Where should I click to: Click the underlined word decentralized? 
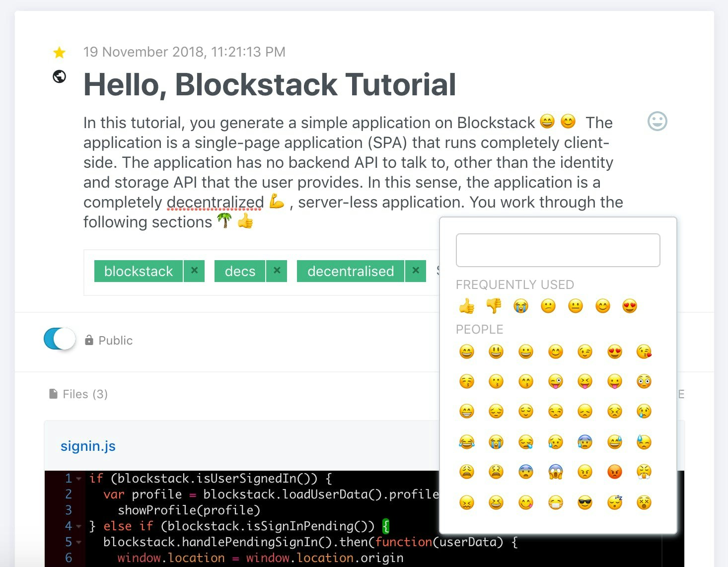(215, 203)
